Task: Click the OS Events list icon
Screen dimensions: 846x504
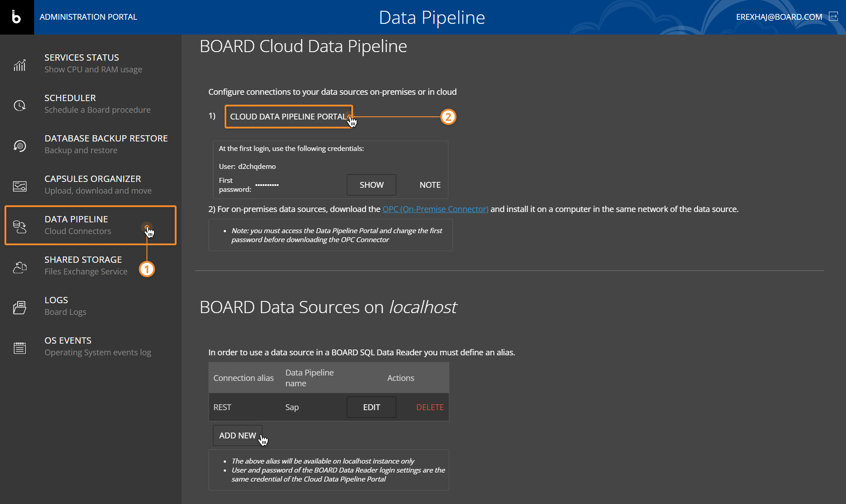Action: click(x=20, y=348)
